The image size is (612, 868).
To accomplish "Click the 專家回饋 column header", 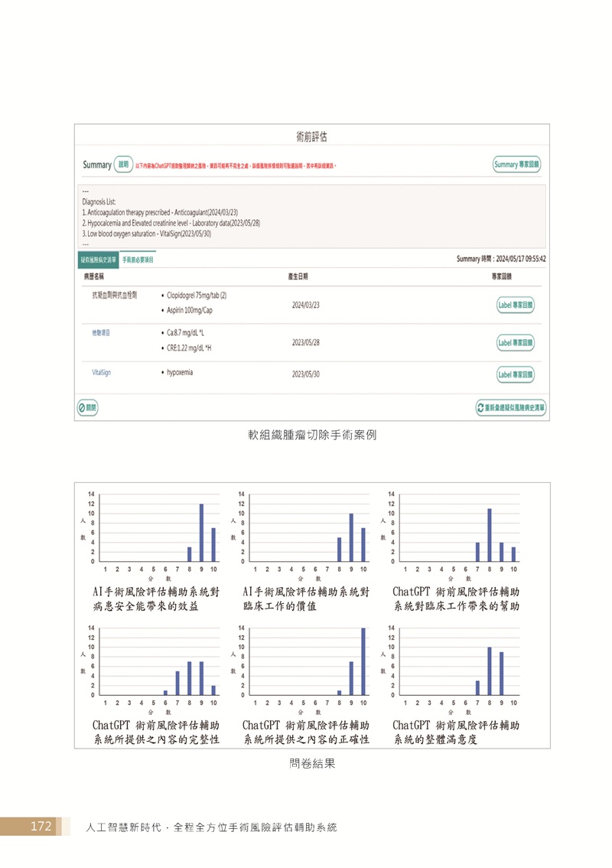I will 502,276.
